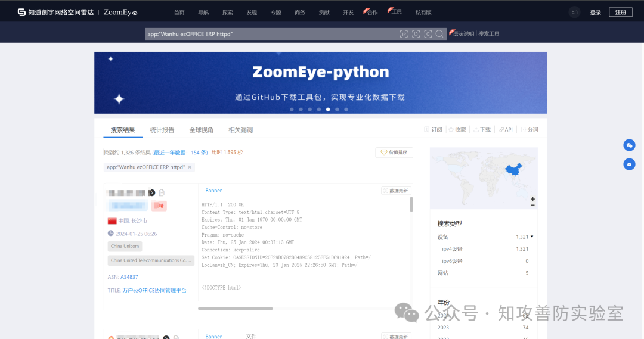The width and height of the screenshot is (644, 339).
Task: Click the China flag icon in first result
Action: (112, 221)
